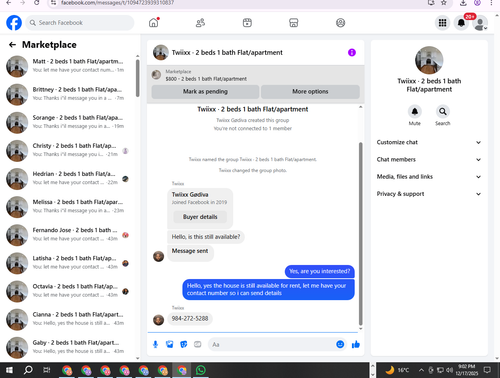Open Task View on taskbar

click(47, 370)
